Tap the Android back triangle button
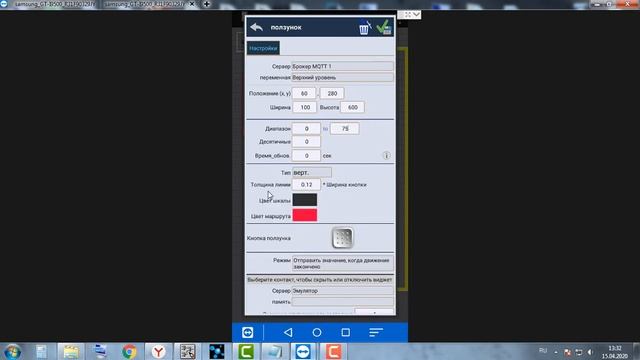 point(288,332)
